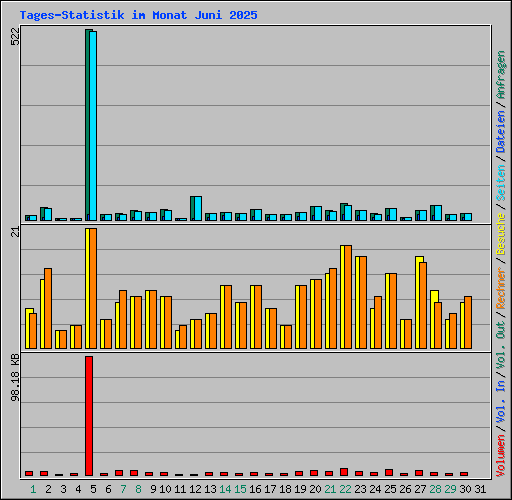Click the red "Volumen" legend label

(x=501, y=456)
